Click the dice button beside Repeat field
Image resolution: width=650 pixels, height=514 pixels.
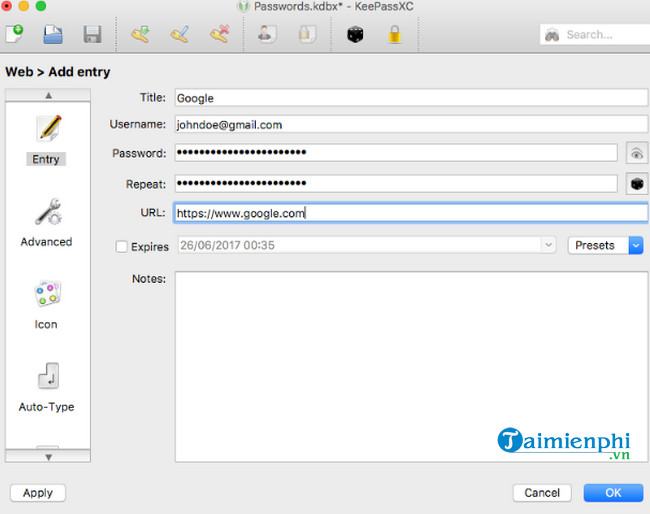pos(636,184)
